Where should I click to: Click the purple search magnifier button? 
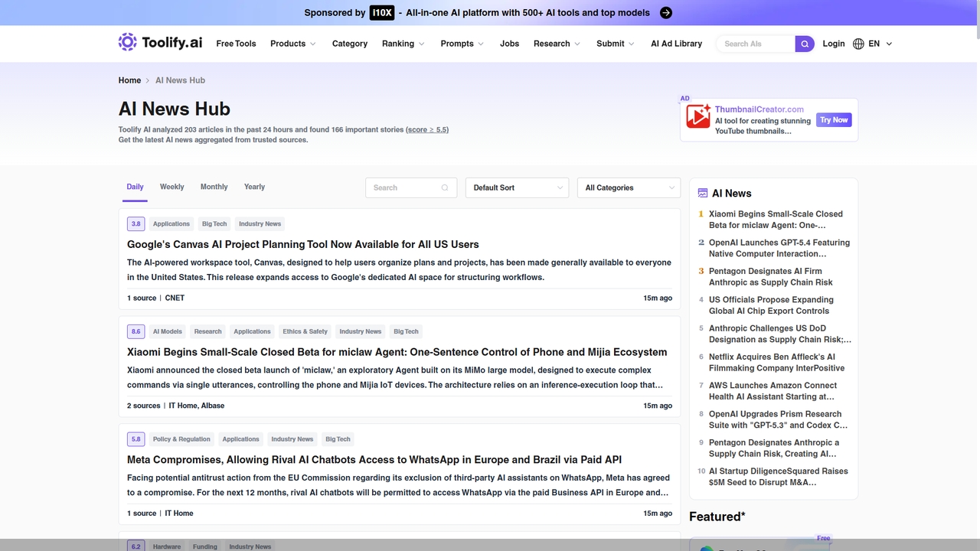(805, 44)
